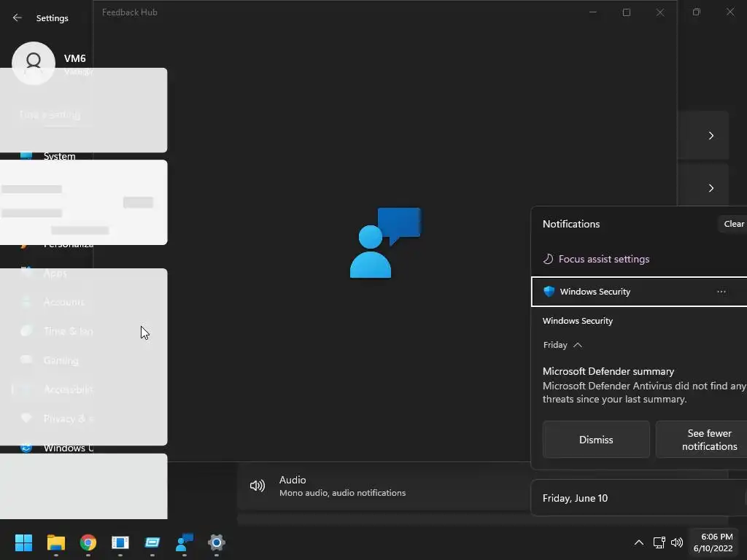Switch to Settings gear on the taskbar
Image resolution: width=747 pixels, height=560 pixels.
(x=216, y=542)
